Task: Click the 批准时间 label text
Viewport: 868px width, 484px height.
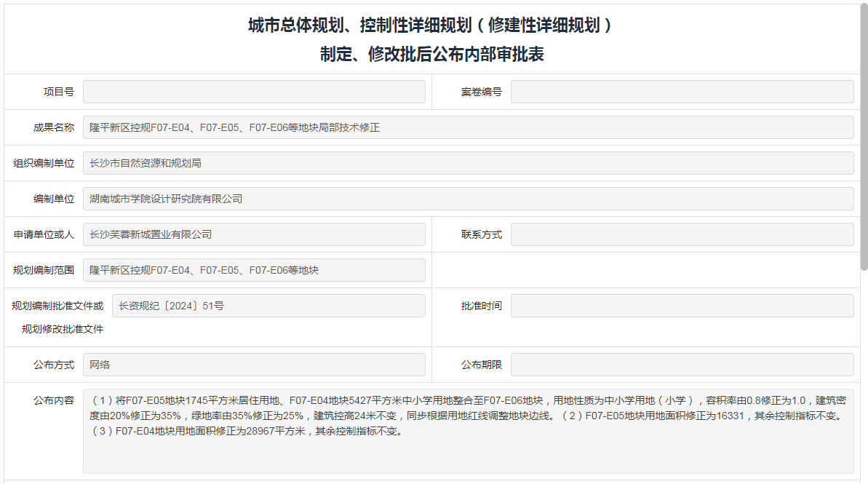Action: click(x=481, y=306)
